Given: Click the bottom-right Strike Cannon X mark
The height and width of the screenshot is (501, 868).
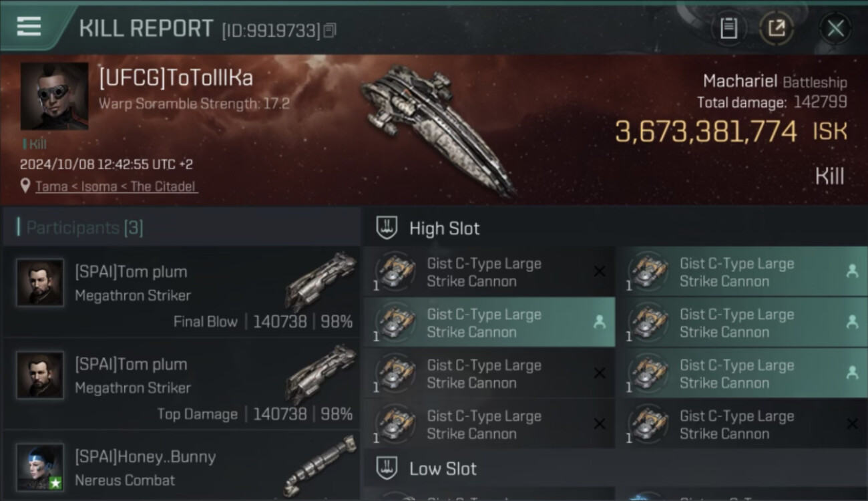Looking at the screenshot, I should coord(852,424).
